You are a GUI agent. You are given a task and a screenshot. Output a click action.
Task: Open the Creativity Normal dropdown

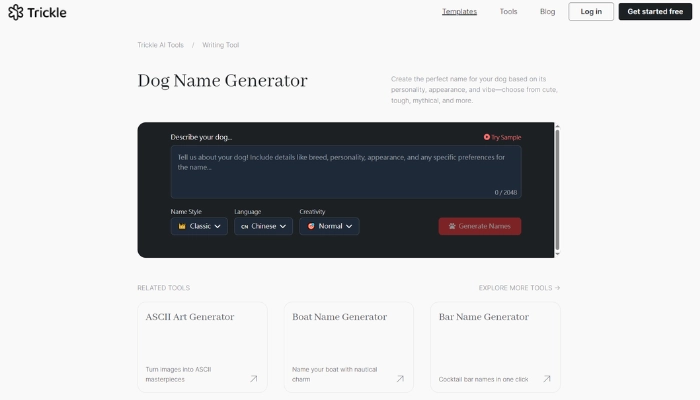[329, 226]
